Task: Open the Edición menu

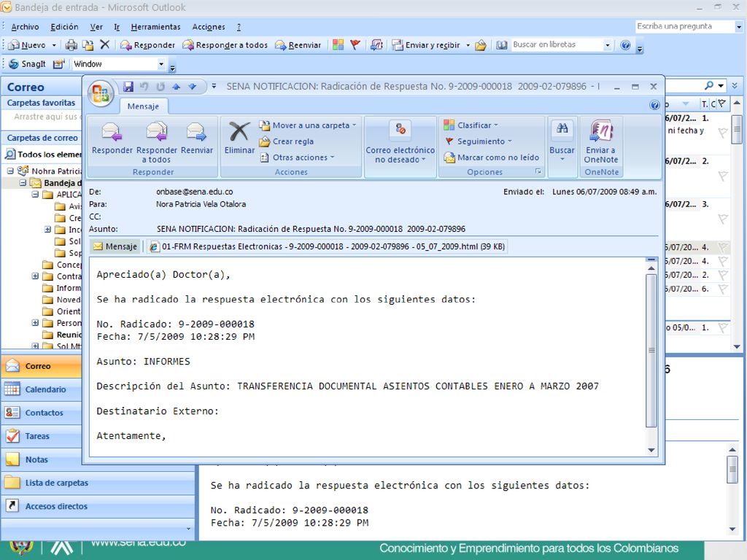Action: pyautogui.click(x=64, y=27)
